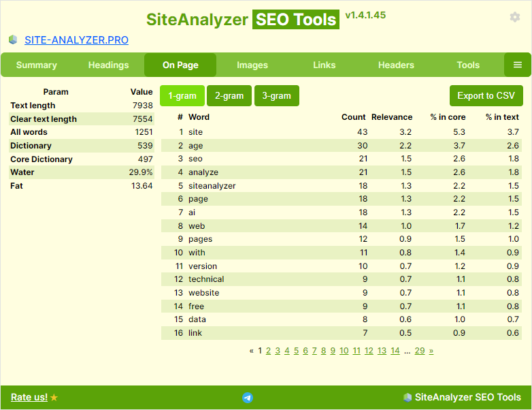Select the word 'version' in row 11

203,266
